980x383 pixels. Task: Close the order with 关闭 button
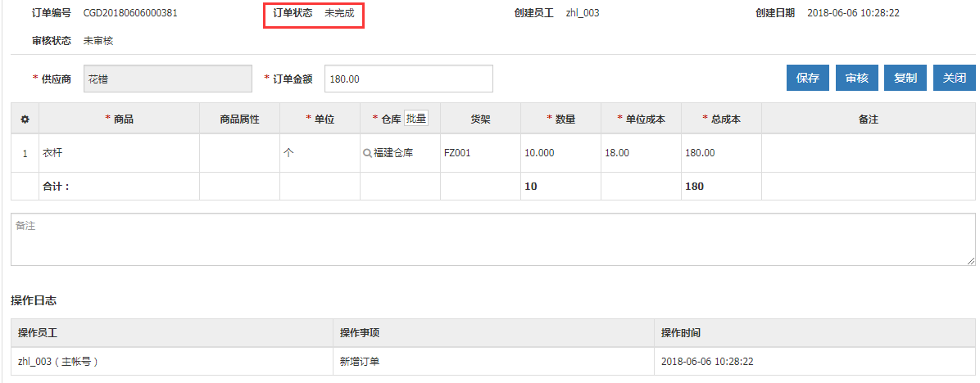point(954,79)
